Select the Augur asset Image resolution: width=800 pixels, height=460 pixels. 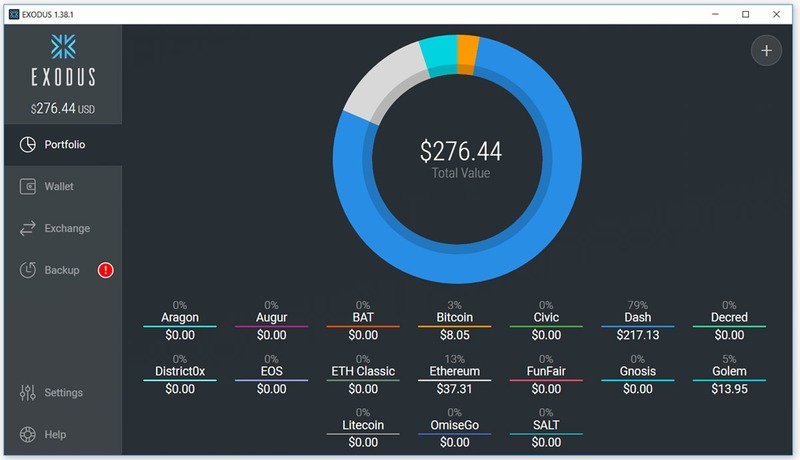(x=271, y=321)
